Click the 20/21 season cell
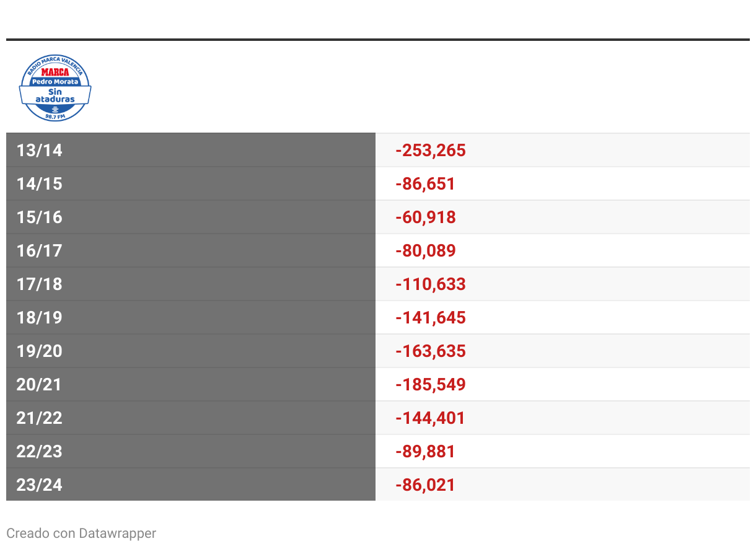This screenshot has height=549, width=756. click(x=40, y=385)
